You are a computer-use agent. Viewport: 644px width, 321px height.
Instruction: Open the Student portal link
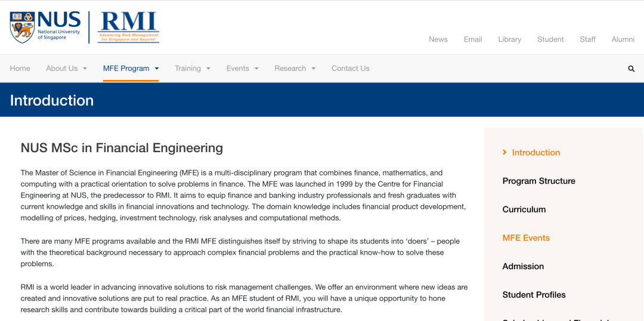point(550,39)
